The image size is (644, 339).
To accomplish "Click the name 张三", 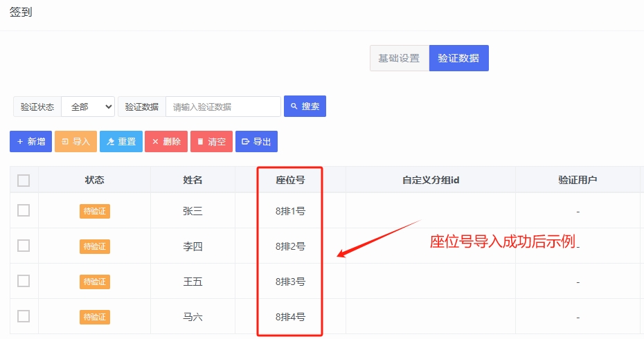I will 193,211.
